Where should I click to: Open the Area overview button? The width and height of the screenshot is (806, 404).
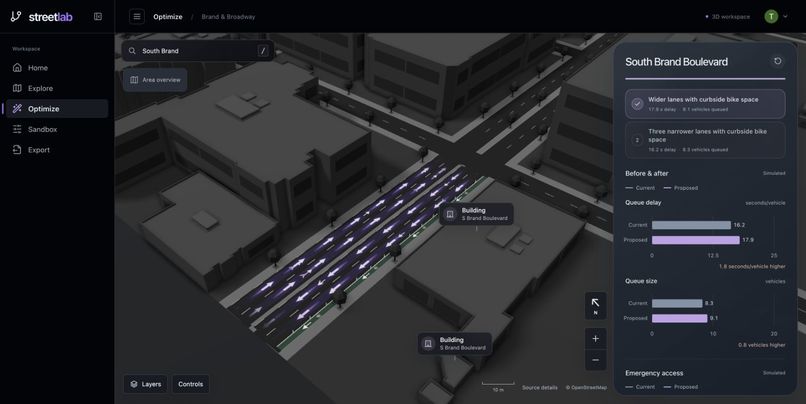tap(155, 80)
